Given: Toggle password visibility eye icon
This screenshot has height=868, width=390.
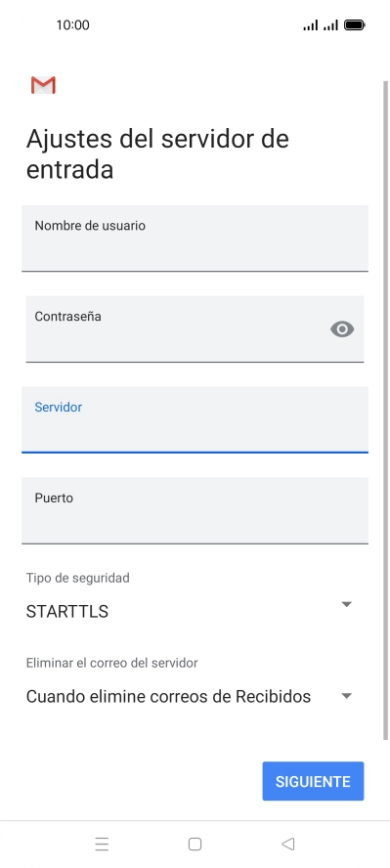Looking at the screenshot, I should point(342,329).
